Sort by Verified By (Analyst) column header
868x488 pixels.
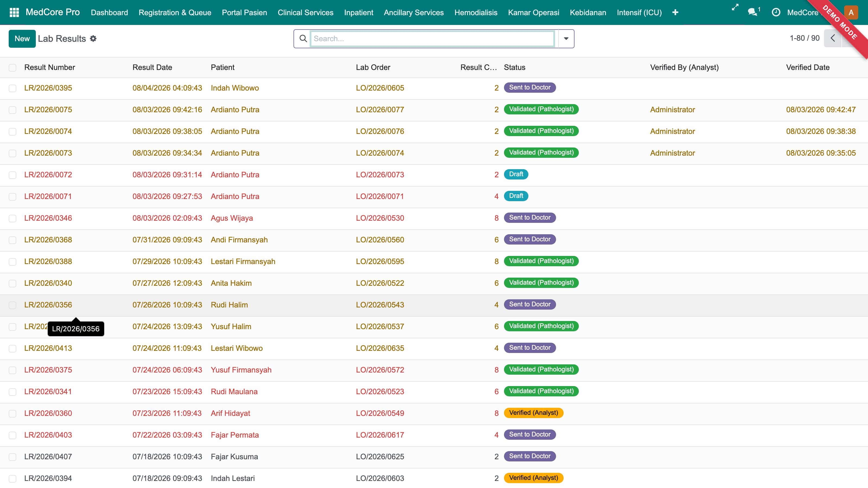pyautogui.click(x=684, y=67)
